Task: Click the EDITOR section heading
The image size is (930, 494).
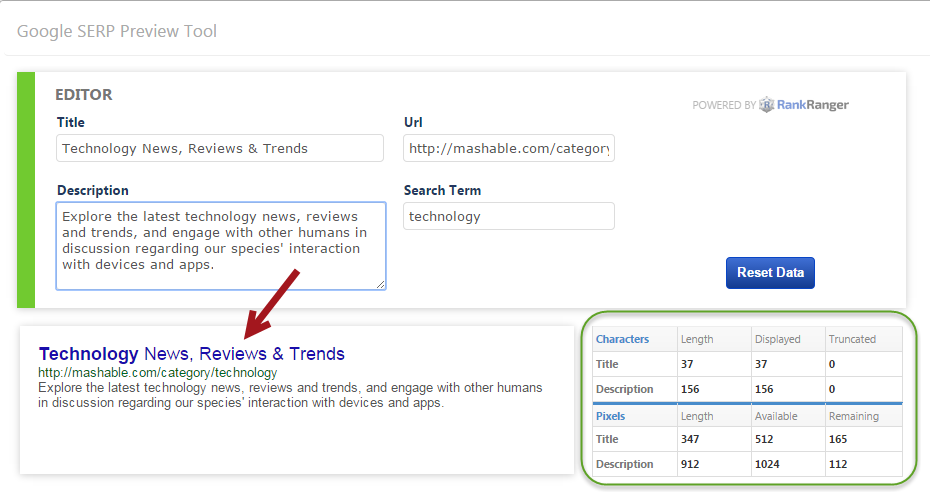Action: (85, 95)
